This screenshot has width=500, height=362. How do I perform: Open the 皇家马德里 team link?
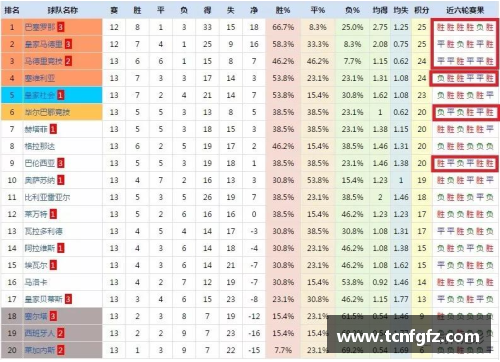(43, 44)
